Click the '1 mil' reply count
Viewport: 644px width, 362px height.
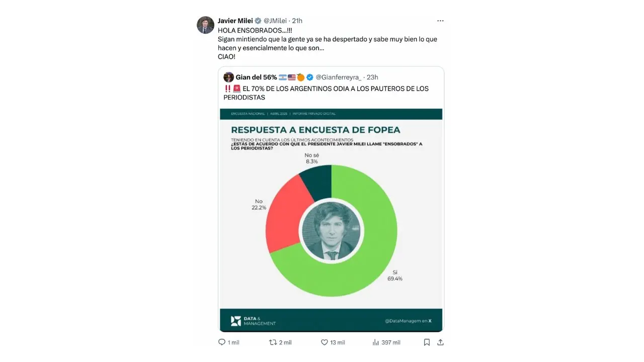click(232, 342)
